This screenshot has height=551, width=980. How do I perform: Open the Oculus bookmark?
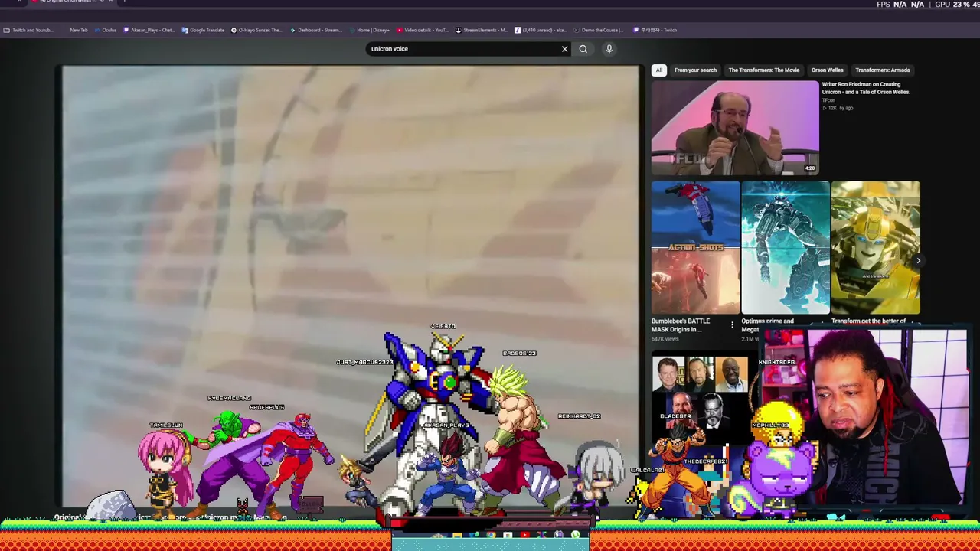106,30
